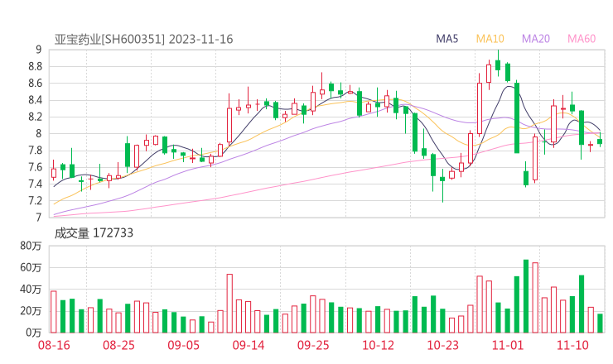The image size is (613, 364).
Task: Click the volume axis label 20万
Action: [x=31, y=311]
